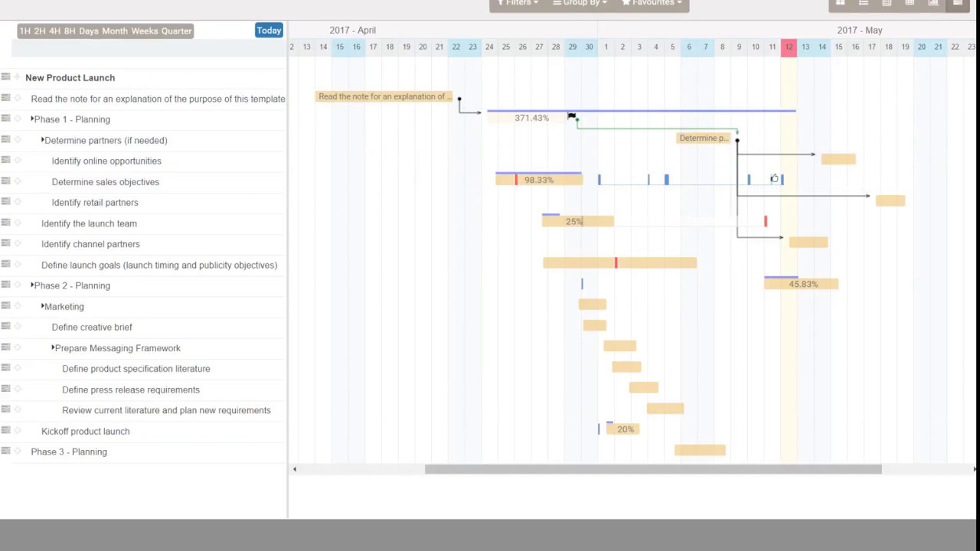Click the row handle icon for Identify channel partners
This screenshot has width=980, height=551.
pos(6,243)
